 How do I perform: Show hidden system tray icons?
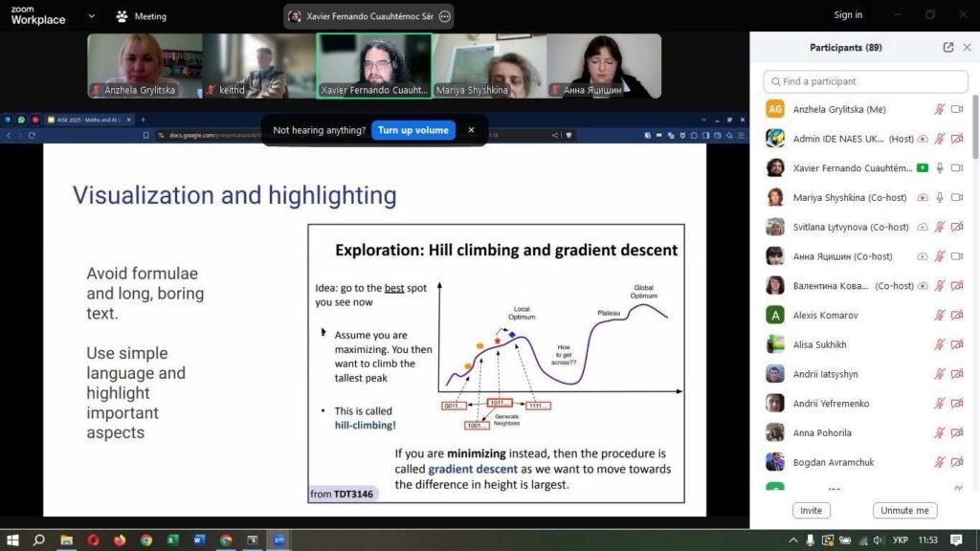click(x=792, y=540)
